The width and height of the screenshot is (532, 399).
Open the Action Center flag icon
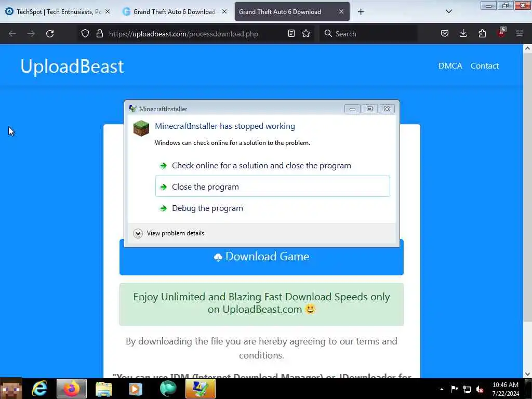tap(454, 389)
